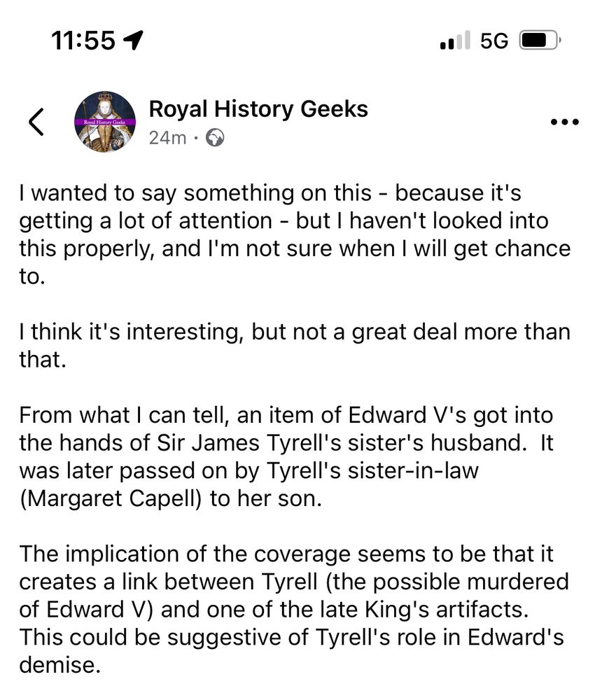602x700 pixels.
Task: Open the Royal History Geeks page name
Action: click(x=258, y=109)
